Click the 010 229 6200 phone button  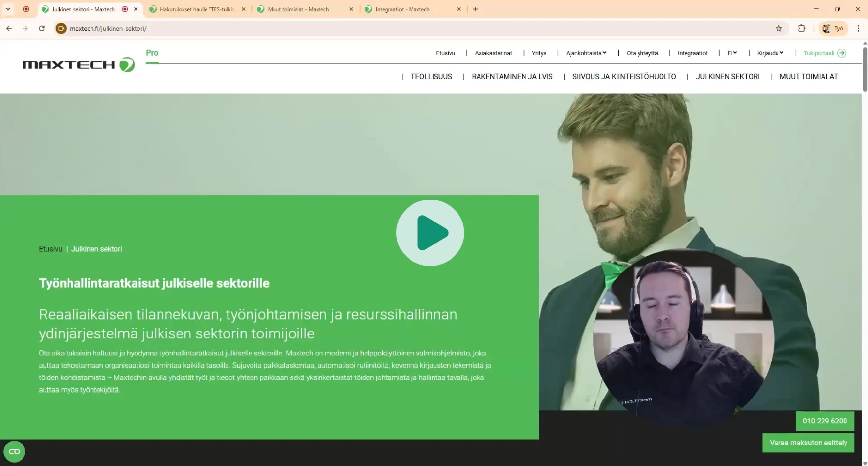tap(824, 421)
